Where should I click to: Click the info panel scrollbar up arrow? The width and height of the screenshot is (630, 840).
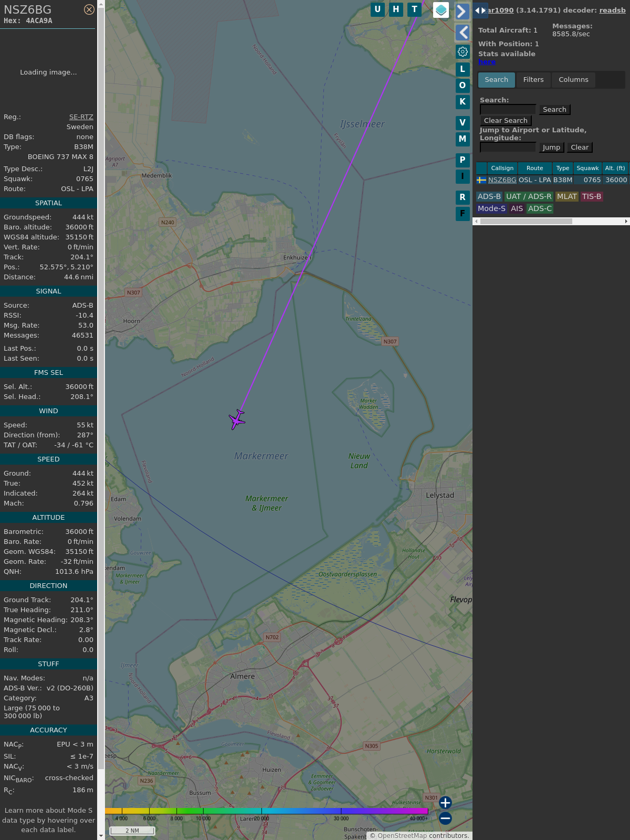[x=101, y=4]
